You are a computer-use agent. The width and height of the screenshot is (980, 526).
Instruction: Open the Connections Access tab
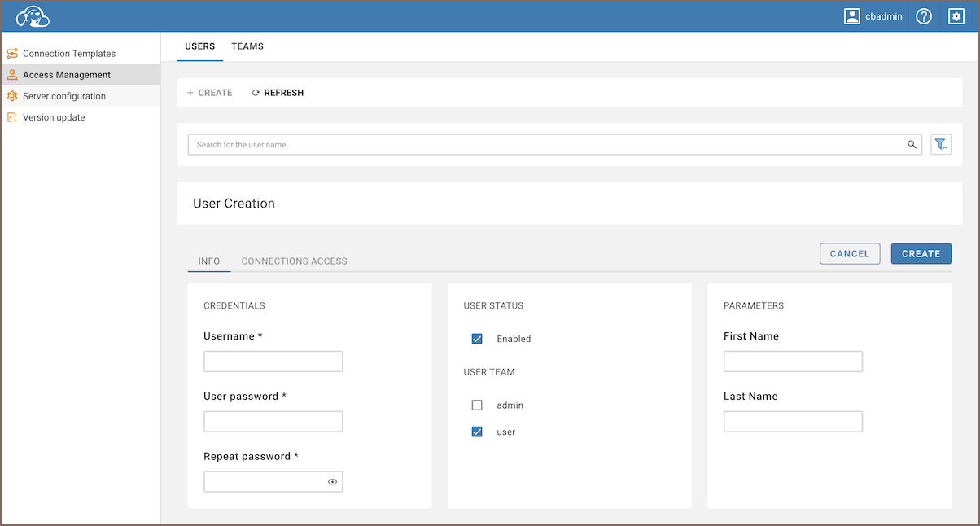294,261
